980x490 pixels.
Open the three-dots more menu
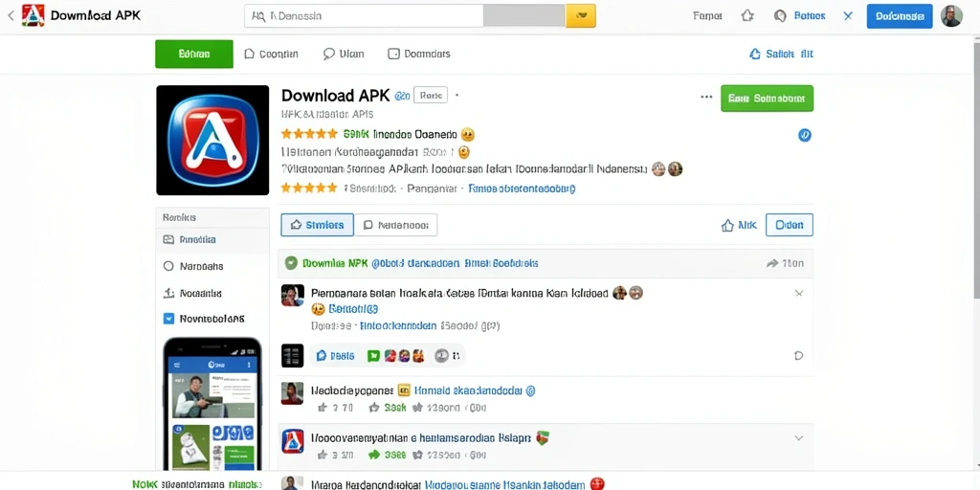coord(706,97)
